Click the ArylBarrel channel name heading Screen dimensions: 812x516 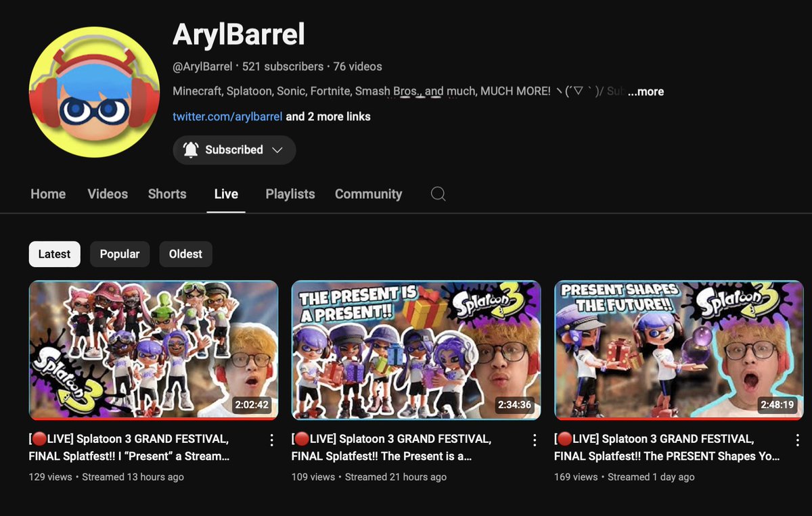pos(239,34)
